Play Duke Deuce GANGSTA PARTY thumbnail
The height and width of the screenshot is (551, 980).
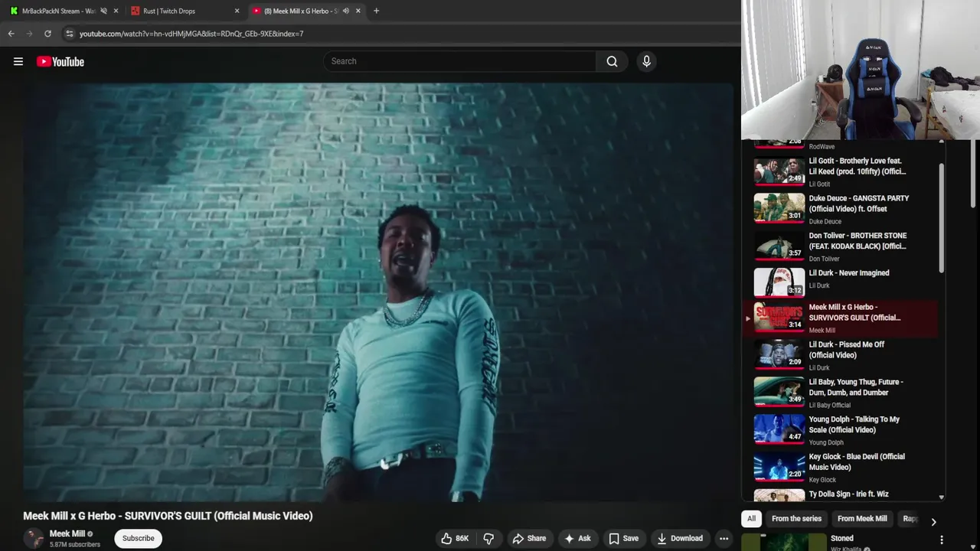click(x=779, y=207)
